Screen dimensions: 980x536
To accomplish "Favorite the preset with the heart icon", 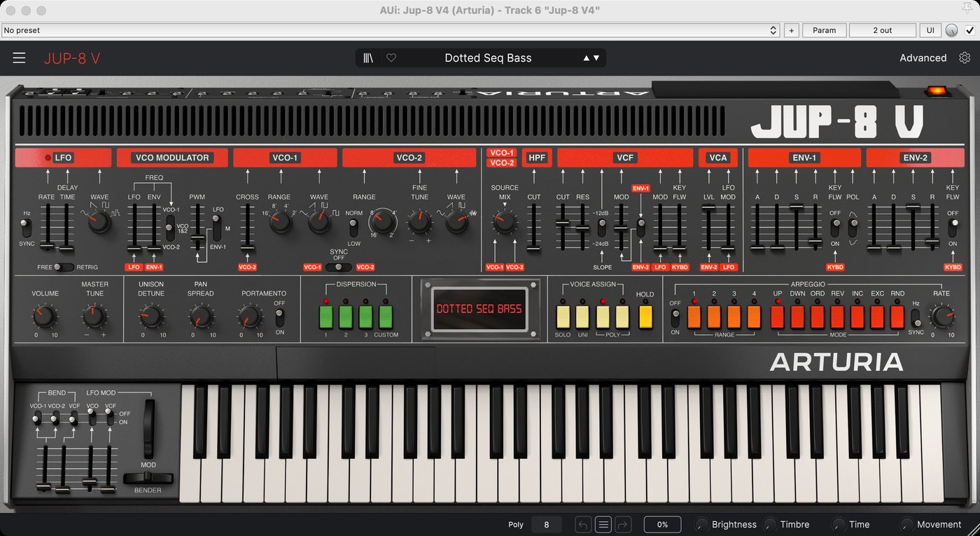I will (391, 58).
